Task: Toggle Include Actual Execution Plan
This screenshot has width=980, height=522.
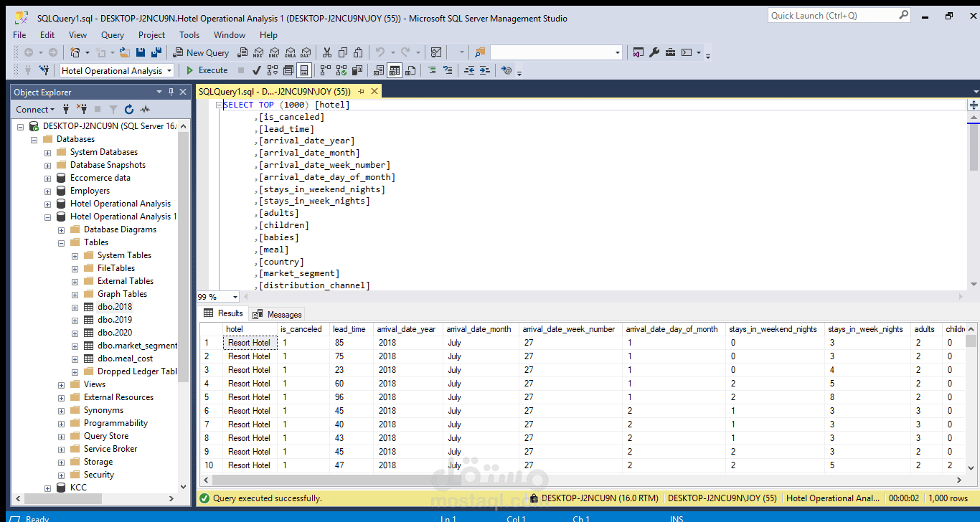Action: (326, 70)
